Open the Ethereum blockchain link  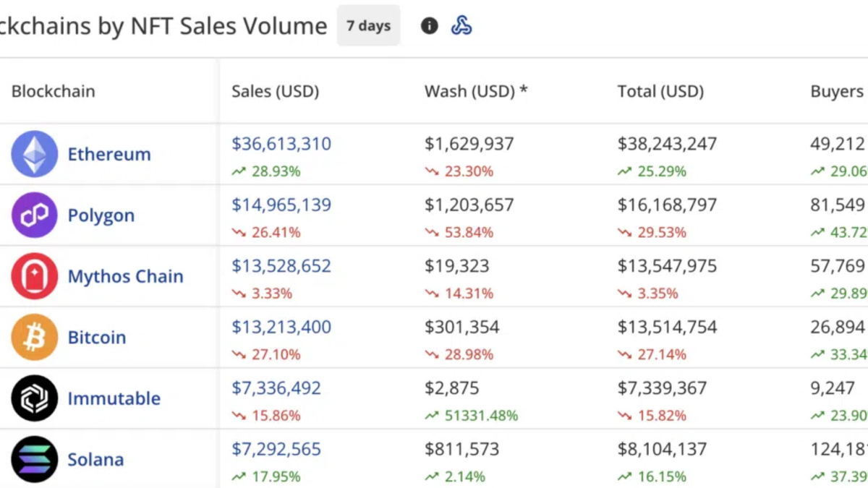tap(109, 154)
